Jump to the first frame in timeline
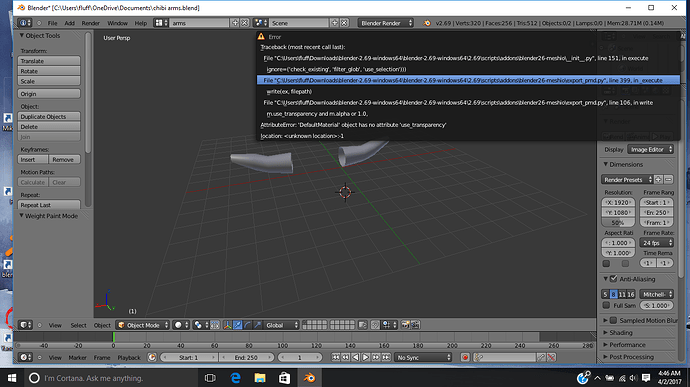Image resolution: width=690 pixels, height=387 pixels. pyautogui.click(x=335, y=357)
